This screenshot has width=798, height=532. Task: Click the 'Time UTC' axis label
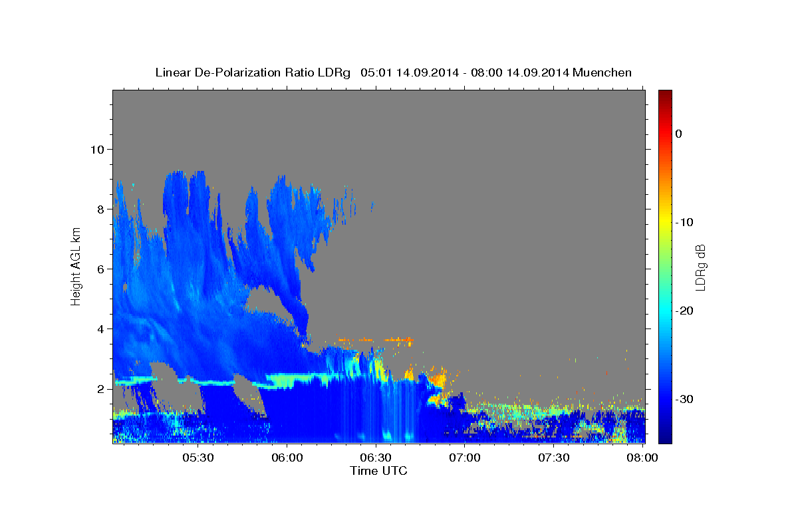point(378,471)
